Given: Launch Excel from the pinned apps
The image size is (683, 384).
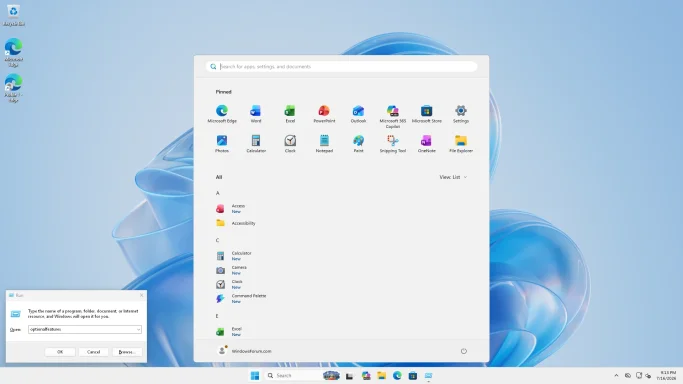Looking at the screenshot, I should click(x=290, y=114).
